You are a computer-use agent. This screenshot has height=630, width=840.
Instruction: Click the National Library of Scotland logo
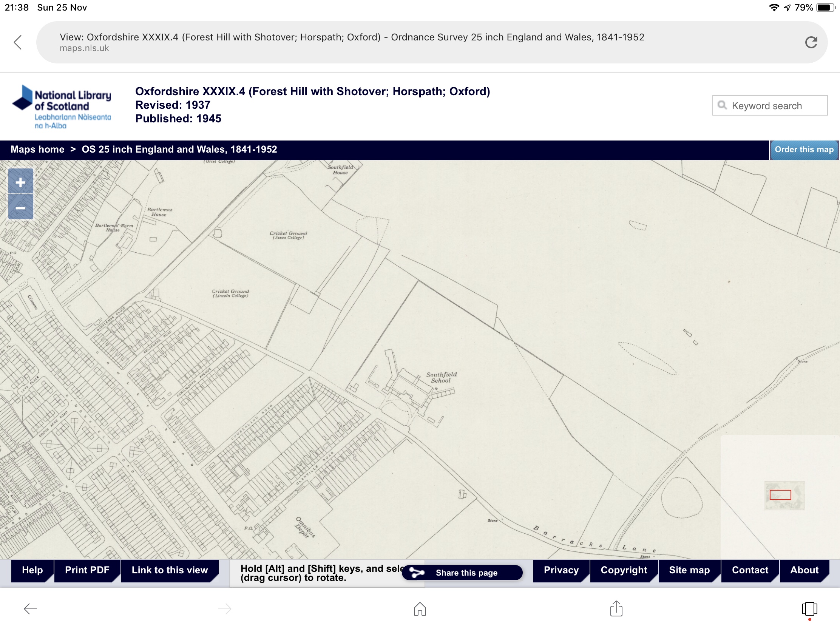pyautogui.click(x=62, y=107)
